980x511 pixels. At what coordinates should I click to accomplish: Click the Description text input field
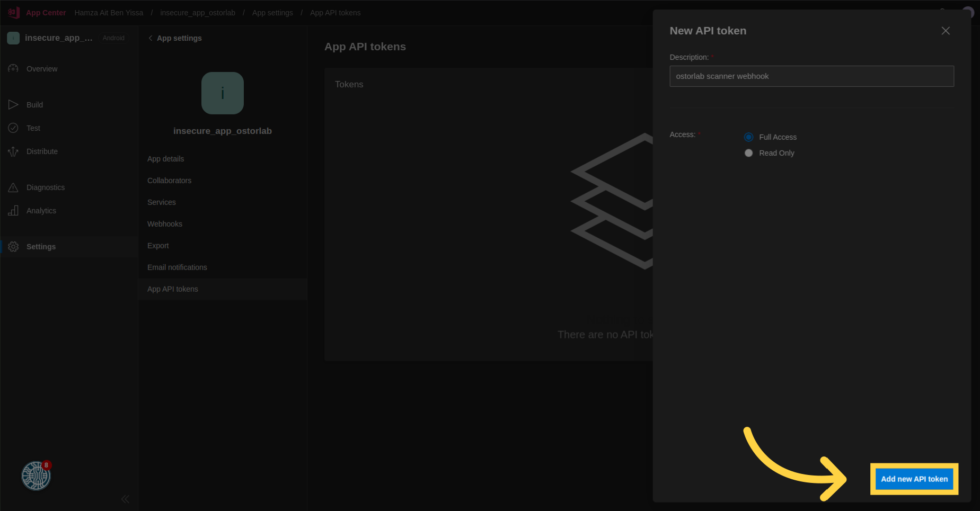(x=811, y=76)
